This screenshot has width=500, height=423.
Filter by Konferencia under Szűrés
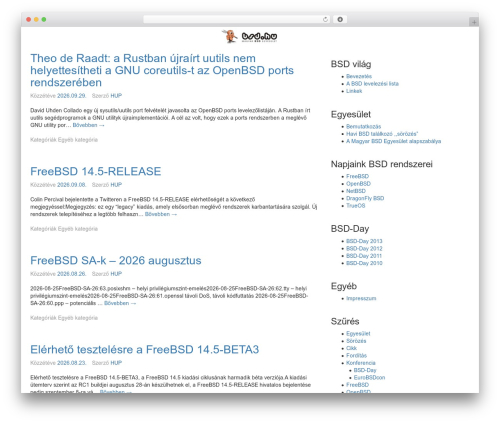(361, 363)
